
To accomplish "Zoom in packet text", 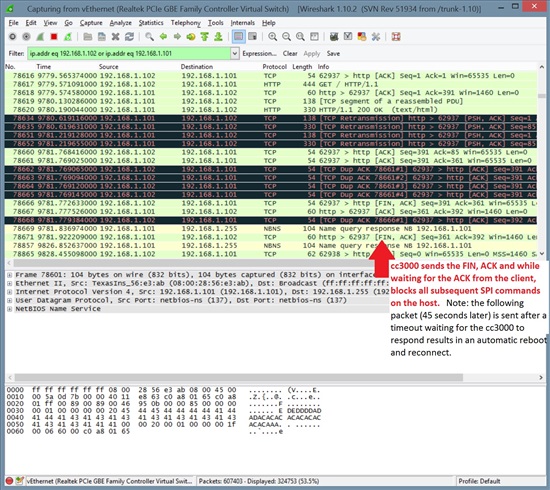I will point(273,36).
